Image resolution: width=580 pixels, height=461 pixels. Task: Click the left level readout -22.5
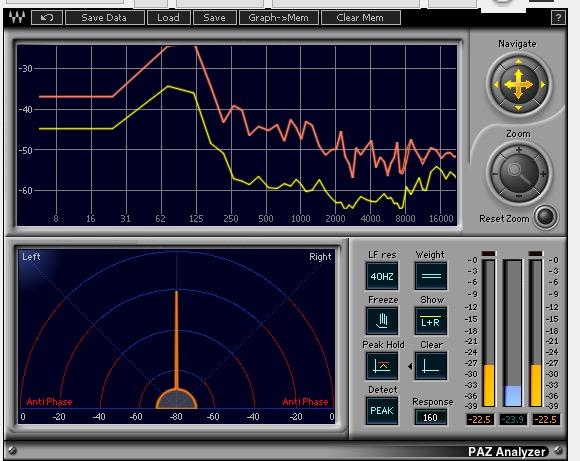pos(480,420)
